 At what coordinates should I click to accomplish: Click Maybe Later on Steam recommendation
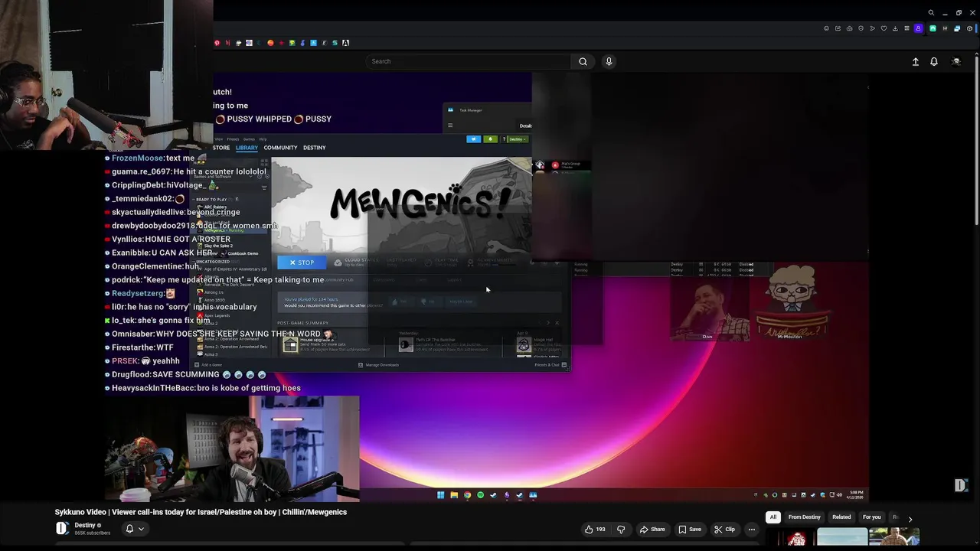click(461, 302)
